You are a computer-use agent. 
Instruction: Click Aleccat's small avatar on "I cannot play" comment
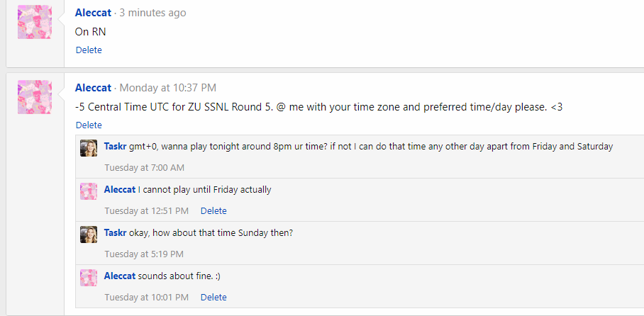point(89,191)
